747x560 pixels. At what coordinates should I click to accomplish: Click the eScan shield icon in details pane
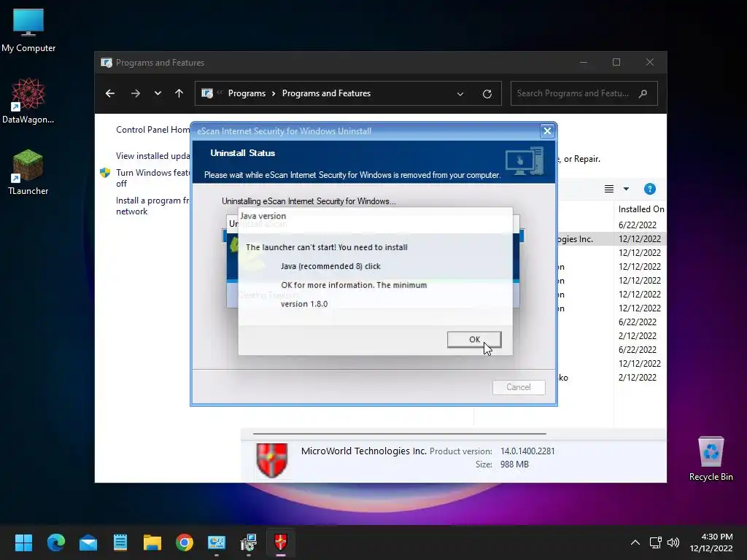point(271,460)
